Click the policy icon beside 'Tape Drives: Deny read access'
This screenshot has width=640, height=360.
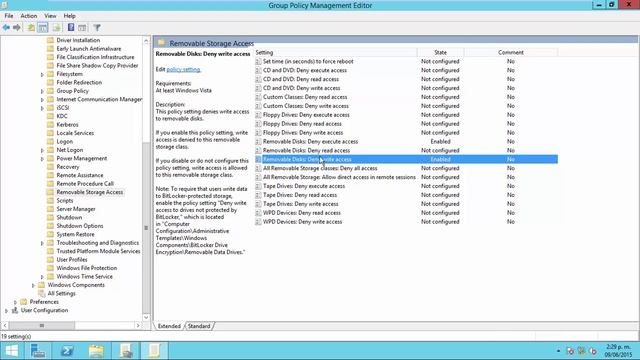(258, 195)
